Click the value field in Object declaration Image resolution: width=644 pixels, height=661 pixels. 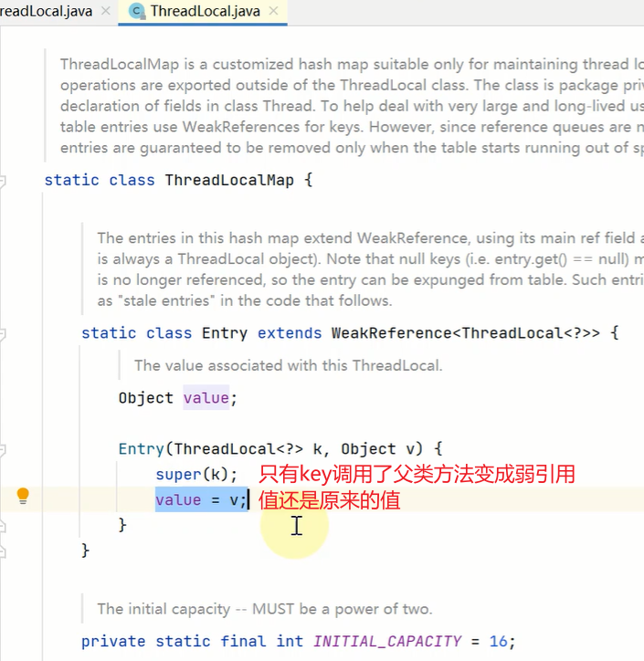(x=205, y=398)
